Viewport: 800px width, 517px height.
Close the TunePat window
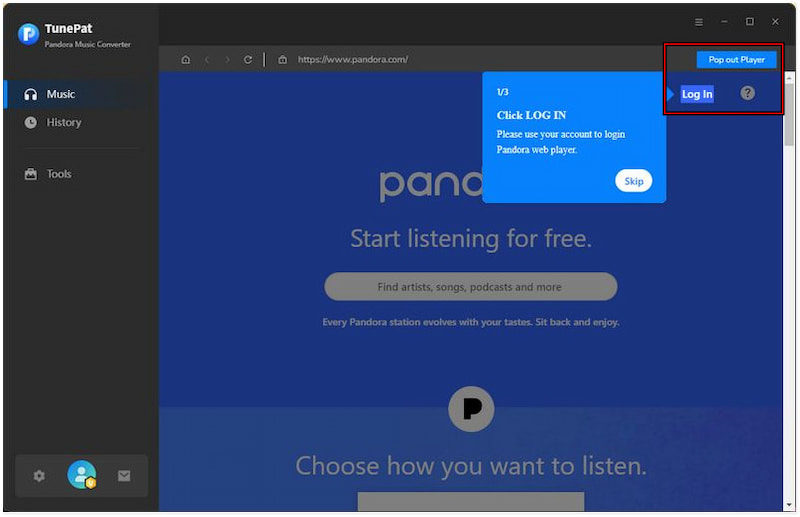tap(775, 22)
